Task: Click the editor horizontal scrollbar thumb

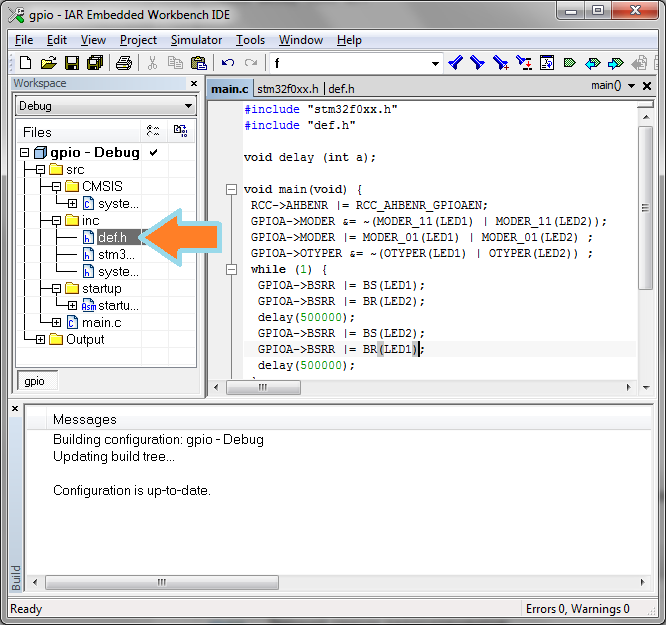Action: 263,387
